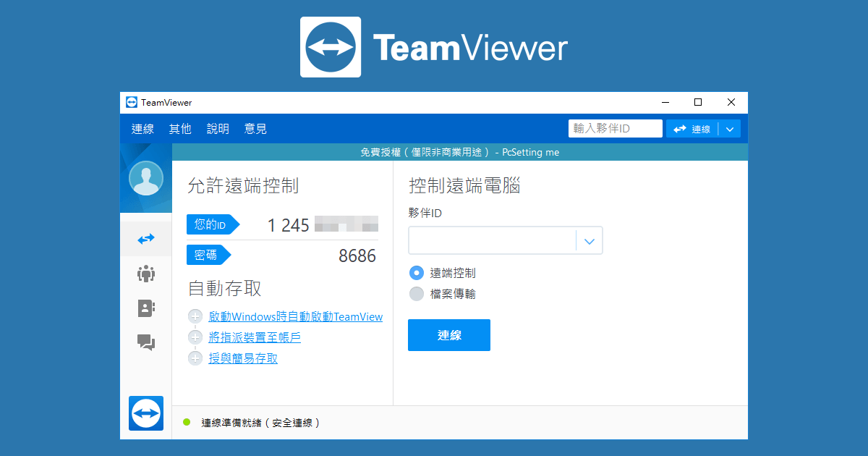Minimize the TeamViewer window

click(664, 102)
